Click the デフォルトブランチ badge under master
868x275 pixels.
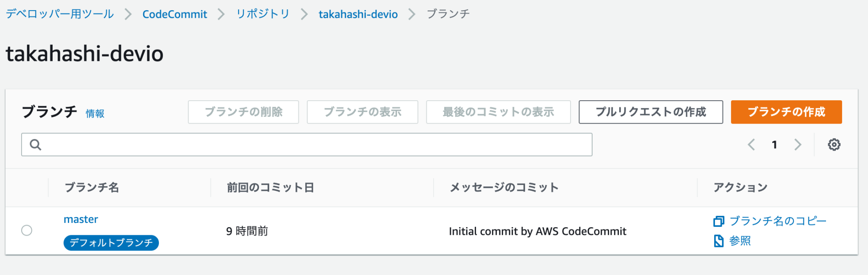point(111,242)
